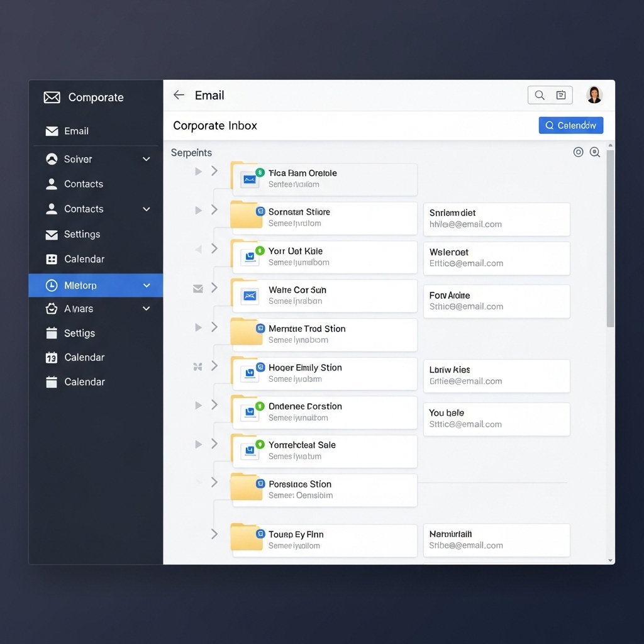Click the folder icon for Sornstart Stiore
This screenshot has height=644, width=644.
pos(246,216)
